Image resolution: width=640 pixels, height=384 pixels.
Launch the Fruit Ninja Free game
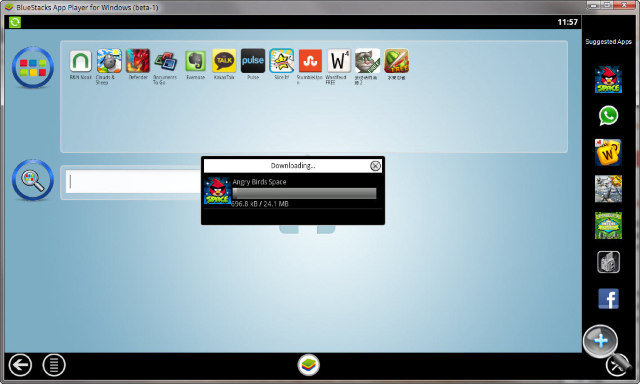click(396, 61)
